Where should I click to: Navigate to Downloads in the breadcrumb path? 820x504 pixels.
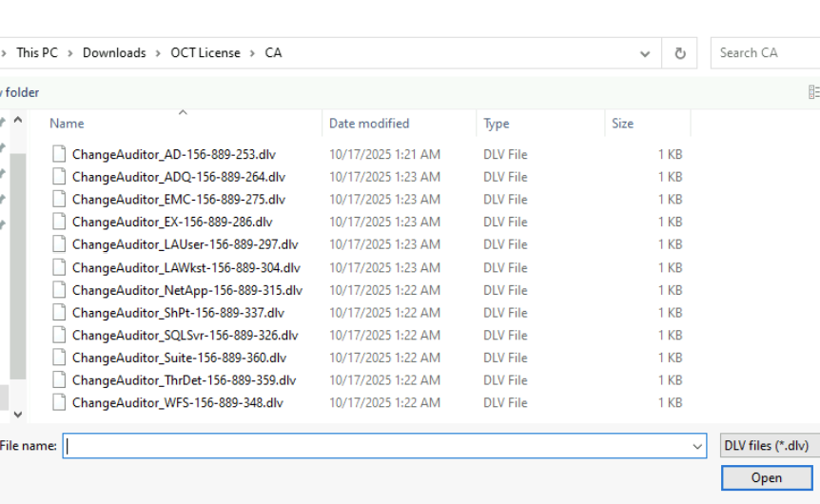[114, 53]
